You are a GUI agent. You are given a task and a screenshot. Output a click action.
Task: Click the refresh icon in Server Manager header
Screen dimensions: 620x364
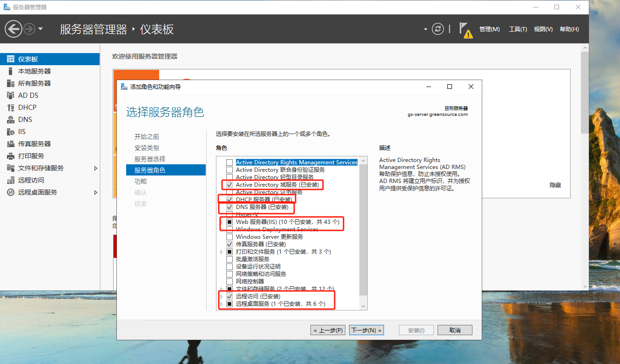[x=438, y=29]
